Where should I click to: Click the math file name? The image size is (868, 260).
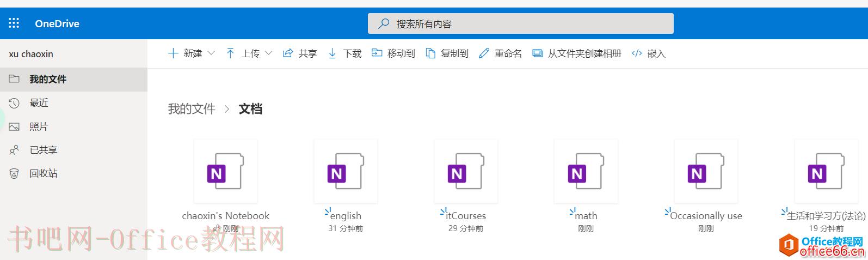coord(586,216)
